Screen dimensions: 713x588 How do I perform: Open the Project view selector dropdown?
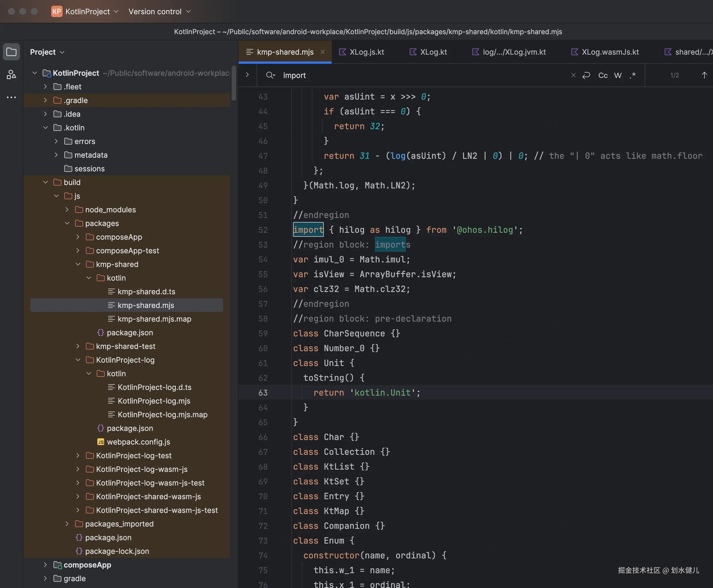pos(47,52)
